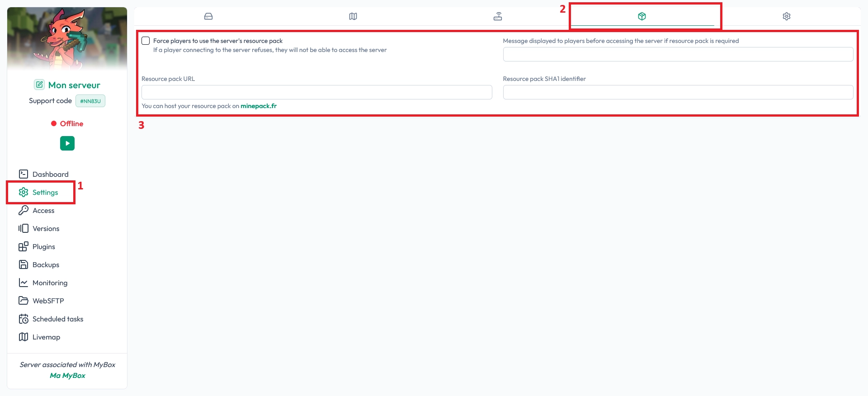
Task: Open the hard drive tab icon
Action: (x=208, y=16)
